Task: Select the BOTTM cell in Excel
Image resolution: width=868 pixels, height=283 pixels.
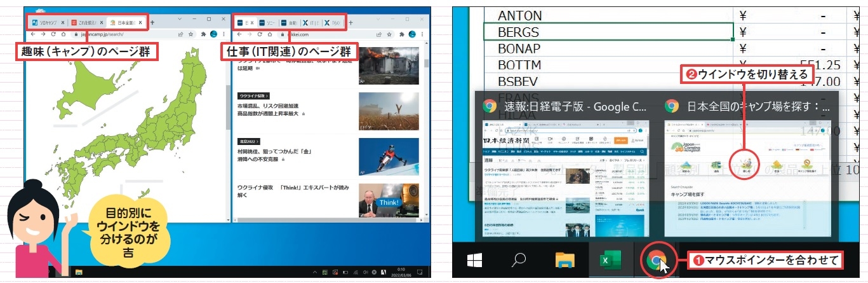Action: (x=608, y=64)
